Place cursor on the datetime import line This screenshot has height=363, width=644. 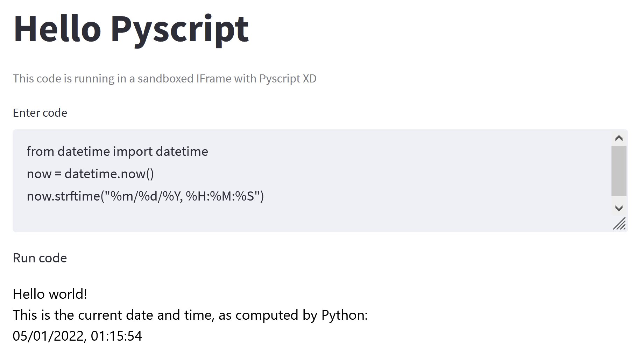click(117, 152)
